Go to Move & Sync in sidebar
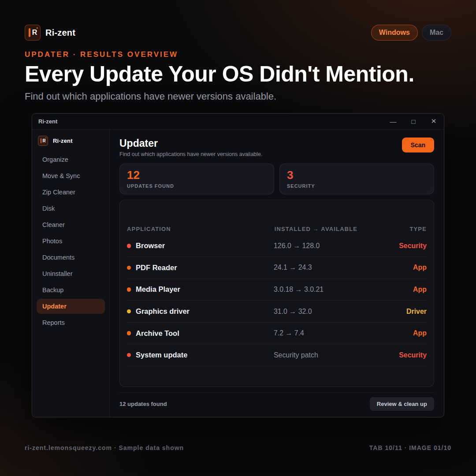 (71, 176)
